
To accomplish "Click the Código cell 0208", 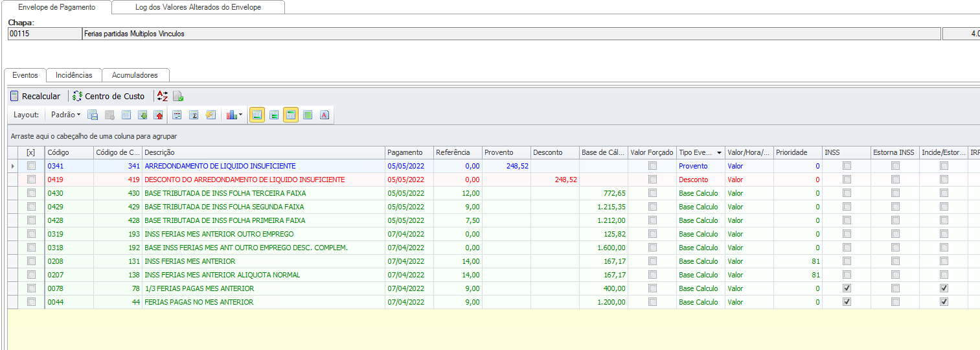I will click(x=69, y=261).
